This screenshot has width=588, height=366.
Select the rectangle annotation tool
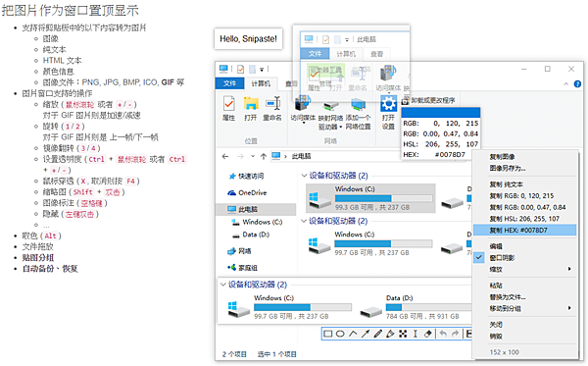click(327, 334)
